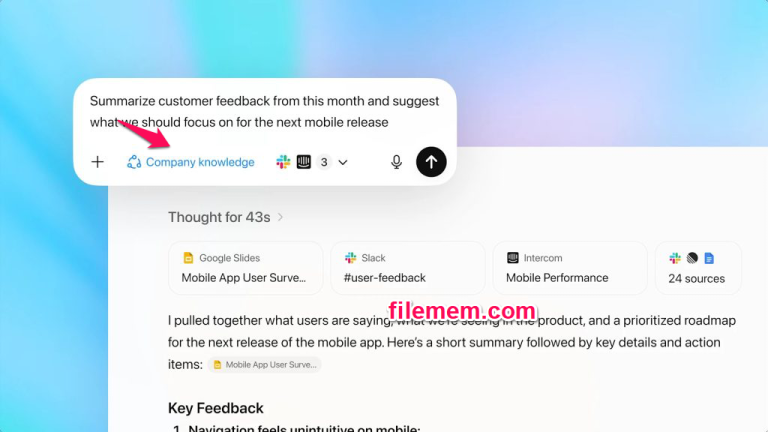The height and width of the screenshot is (432, 768).
Task: Open the Mobile App User Survey source card
Action: coord(245,268)
